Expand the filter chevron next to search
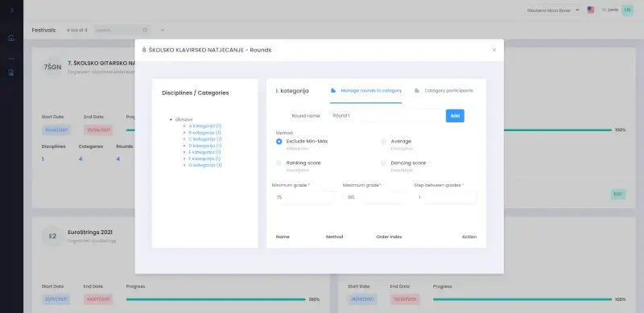This screenshot has height=313, width=644. point(163,30)
